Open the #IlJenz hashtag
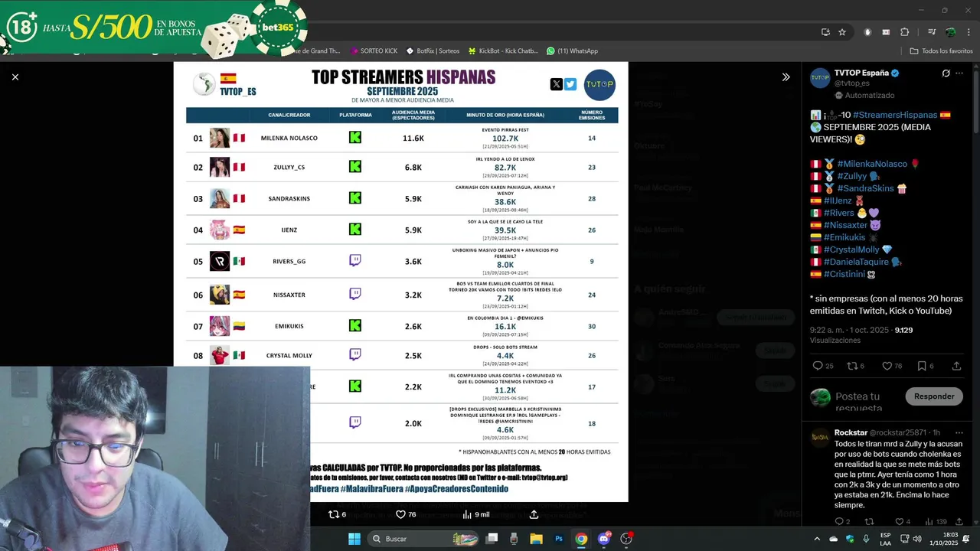980x551 pixels. tap(838, 201)
